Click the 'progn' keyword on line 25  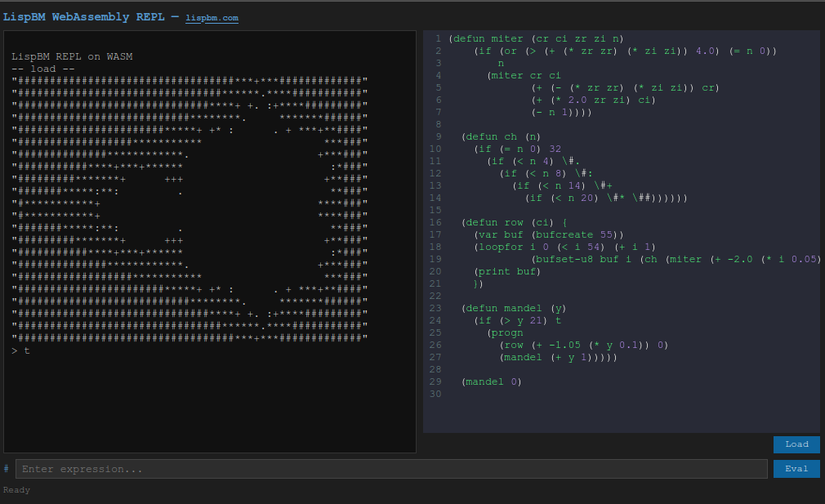pos(508,332)
